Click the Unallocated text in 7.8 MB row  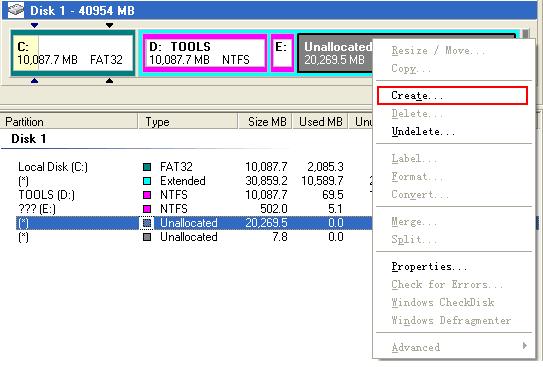click(189, 237)
